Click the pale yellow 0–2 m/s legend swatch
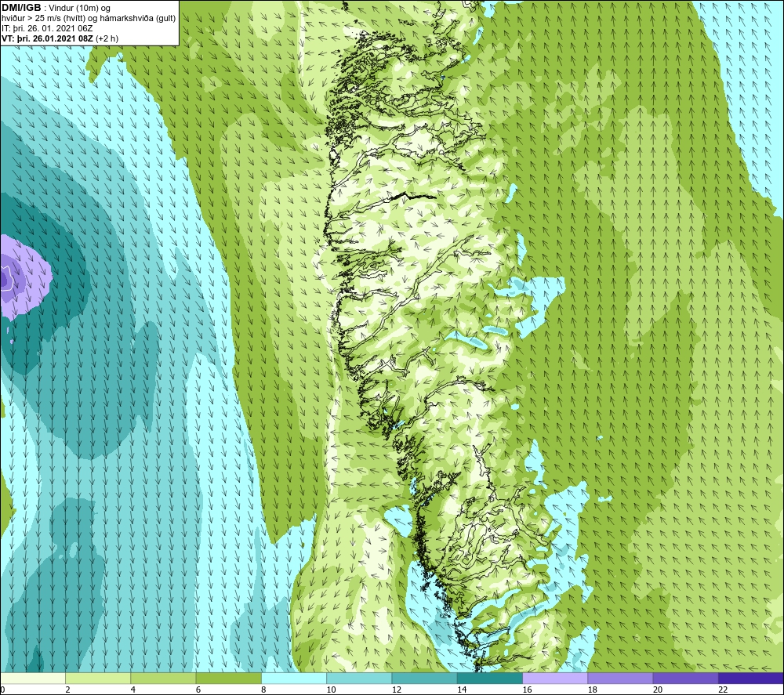 tap(33, 678)
